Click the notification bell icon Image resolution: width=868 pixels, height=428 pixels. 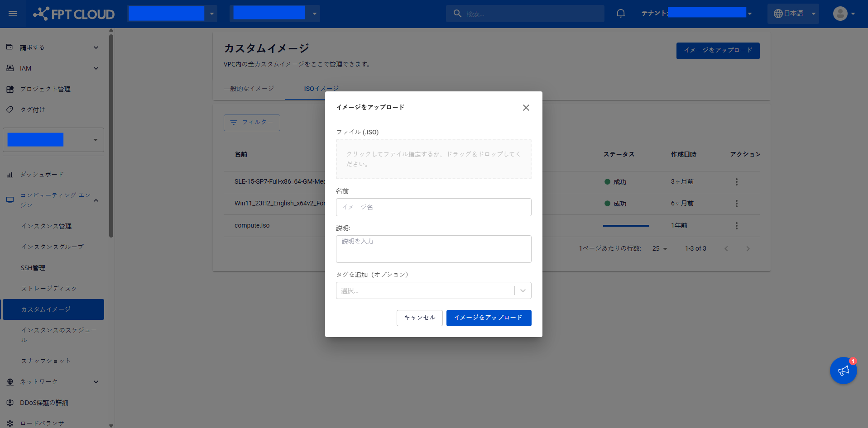pyautogui.click(x=620, y=14)
